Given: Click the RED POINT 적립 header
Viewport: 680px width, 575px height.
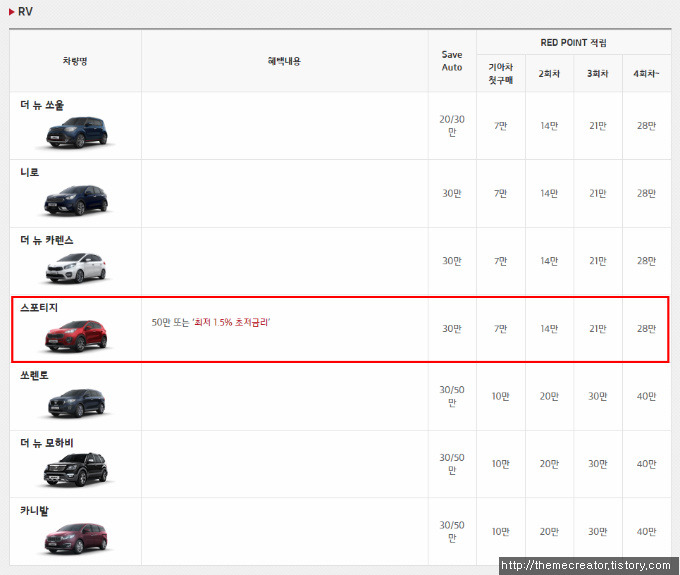Looking at the screenshot, I should coord(573,42).
